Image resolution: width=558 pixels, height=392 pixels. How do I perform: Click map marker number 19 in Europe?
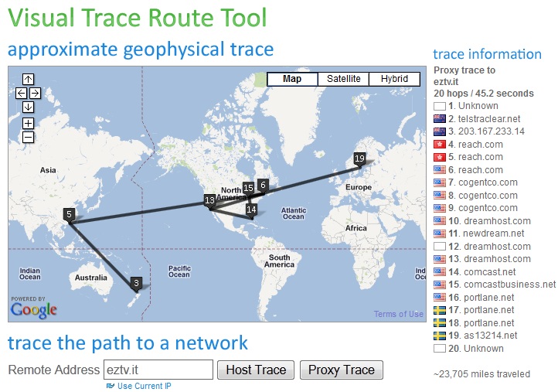[x=359, y=159]
